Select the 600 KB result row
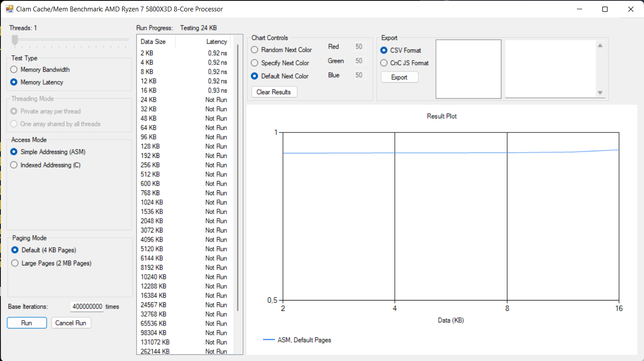 pos(184,183)
